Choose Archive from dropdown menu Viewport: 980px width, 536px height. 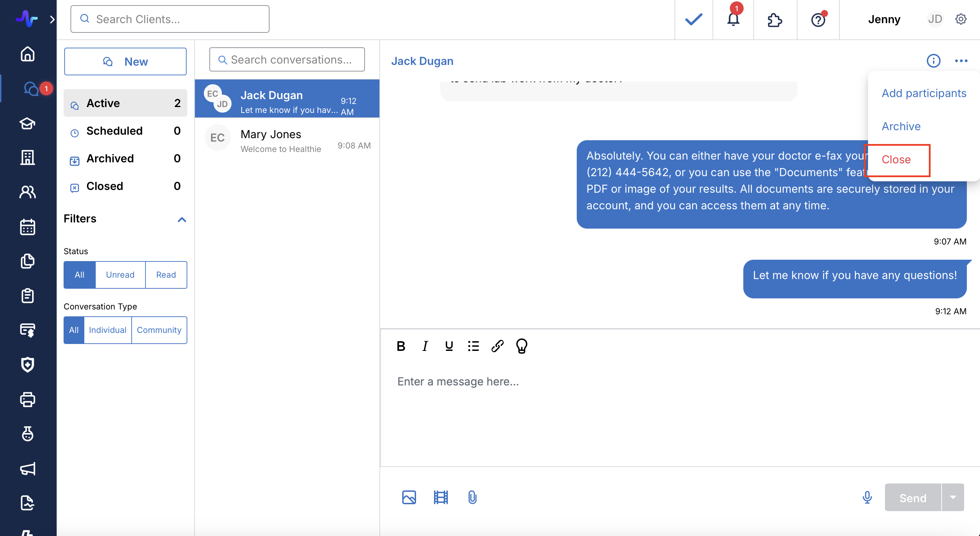click(x=901, y=126)
